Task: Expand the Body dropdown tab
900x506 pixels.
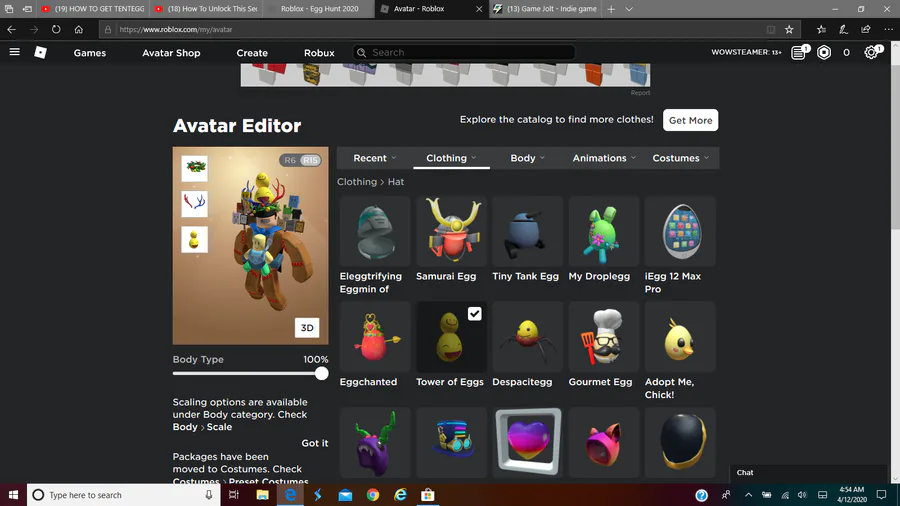Action: point(527,158)
